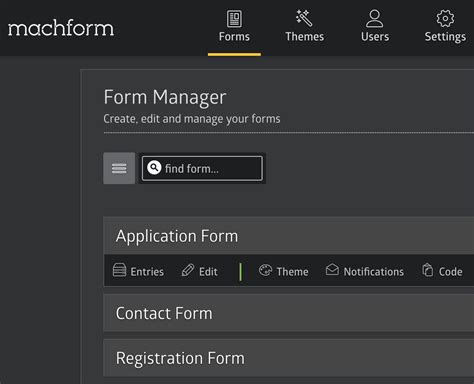Image resolution: width=474 pixels, height=384 pixels.
Task: Click the Users person icon
Action: click(x=375, y=18)
